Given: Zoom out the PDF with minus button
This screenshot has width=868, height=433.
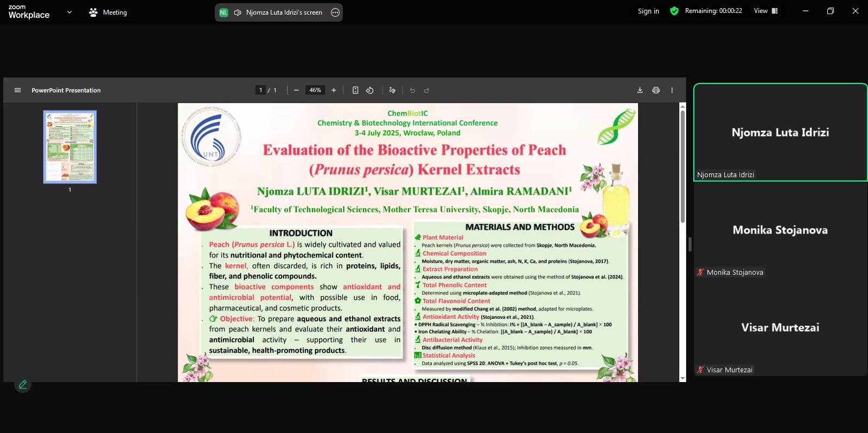Looking at the screenshot, I should click(296, 91).
